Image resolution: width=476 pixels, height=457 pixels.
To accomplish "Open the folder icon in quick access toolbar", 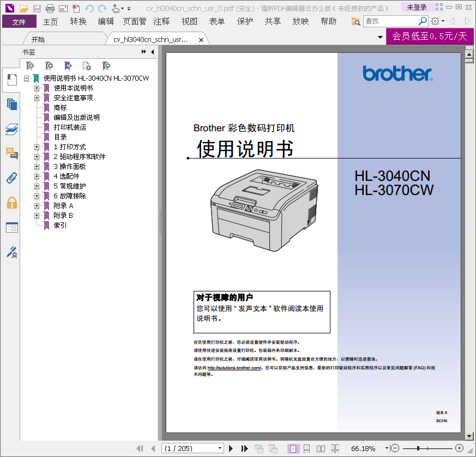I will [23, 9].
